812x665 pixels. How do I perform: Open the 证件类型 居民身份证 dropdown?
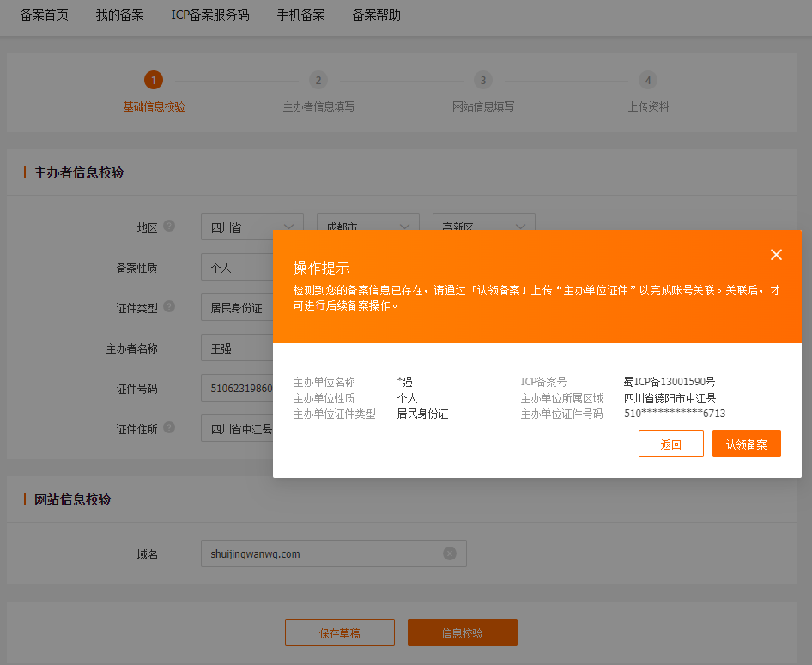click(x=237, y=308)
